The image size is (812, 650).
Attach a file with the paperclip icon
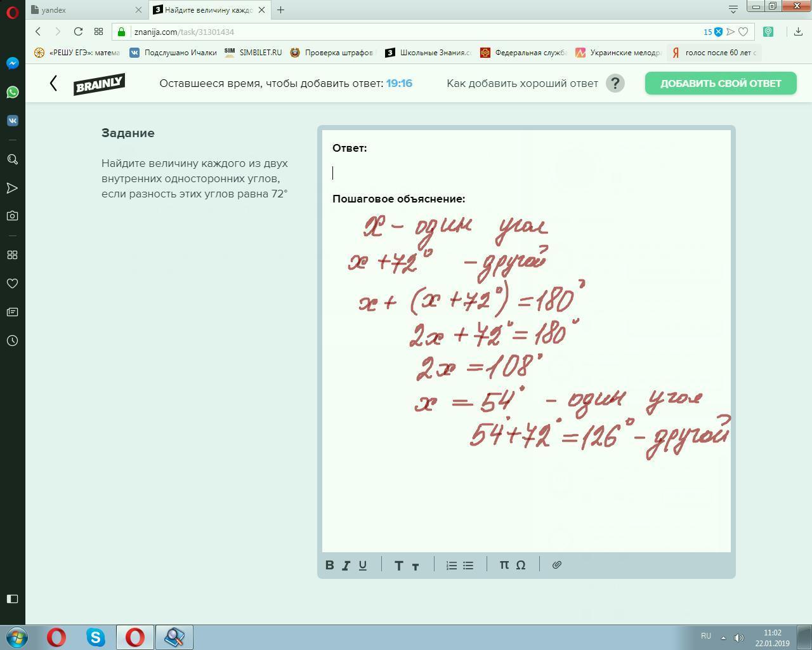pos(557,565)
